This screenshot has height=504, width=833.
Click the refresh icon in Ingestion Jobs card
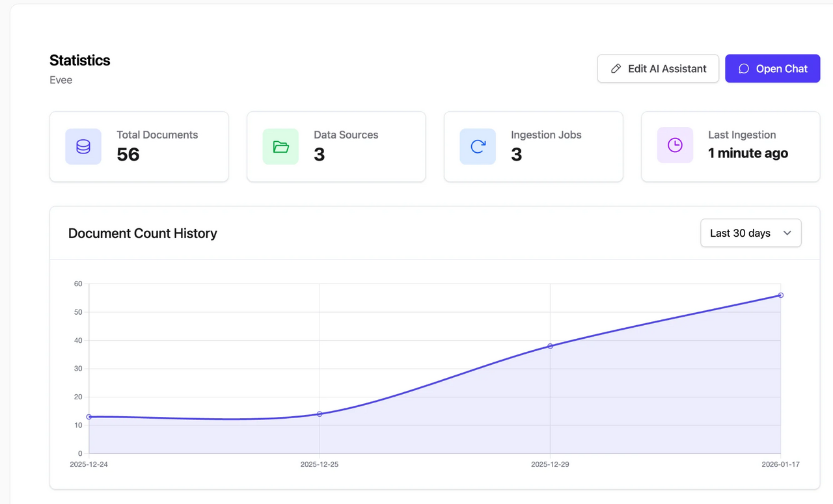point(478,146)
